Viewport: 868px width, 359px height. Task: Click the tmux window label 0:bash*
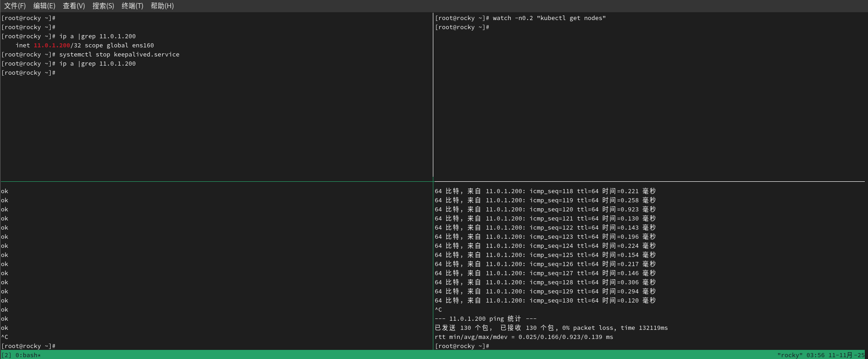28,355
